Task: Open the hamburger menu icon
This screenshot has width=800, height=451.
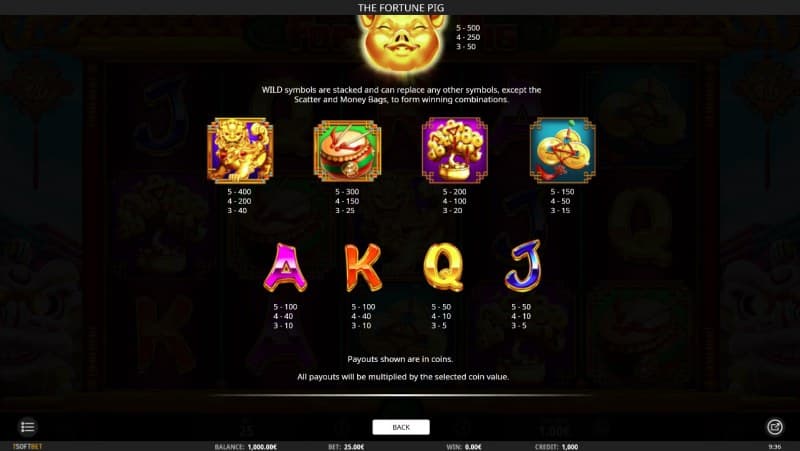Action: click(28, 427)
